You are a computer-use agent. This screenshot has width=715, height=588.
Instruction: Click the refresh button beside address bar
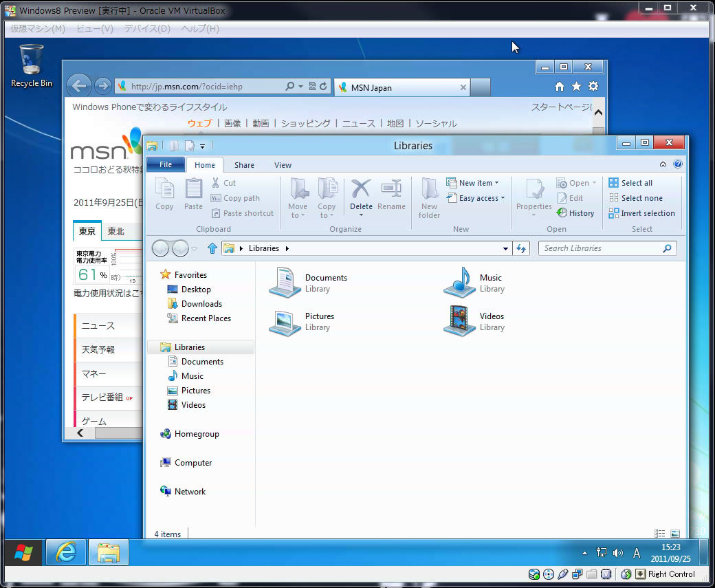point(520,248)
